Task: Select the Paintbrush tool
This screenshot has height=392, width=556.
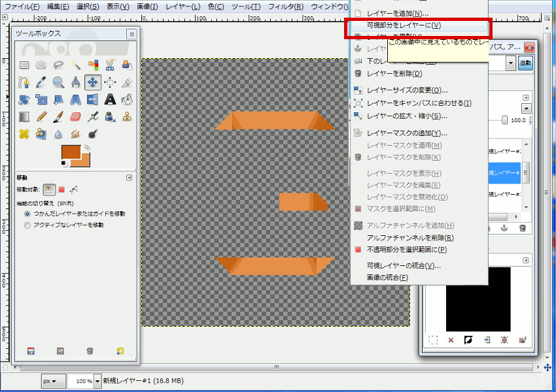Action: (58, 116)
